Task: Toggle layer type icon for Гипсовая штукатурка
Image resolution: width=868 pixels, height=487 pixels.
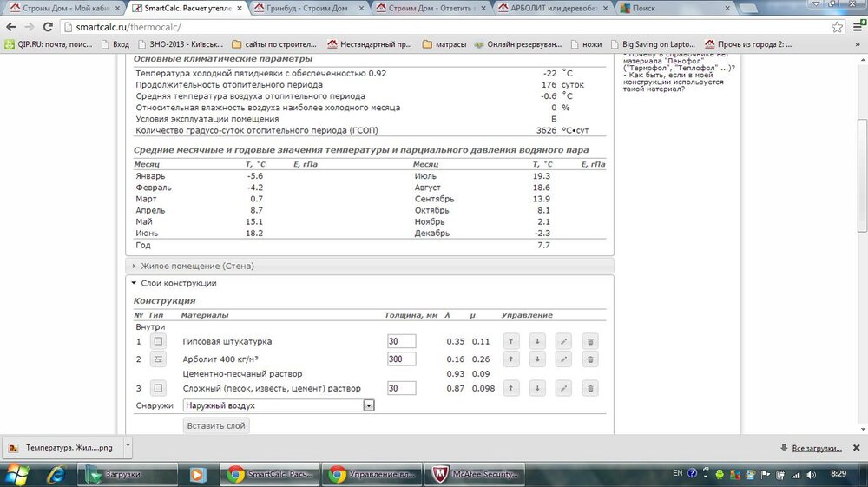Action: [x=158, y=341]
